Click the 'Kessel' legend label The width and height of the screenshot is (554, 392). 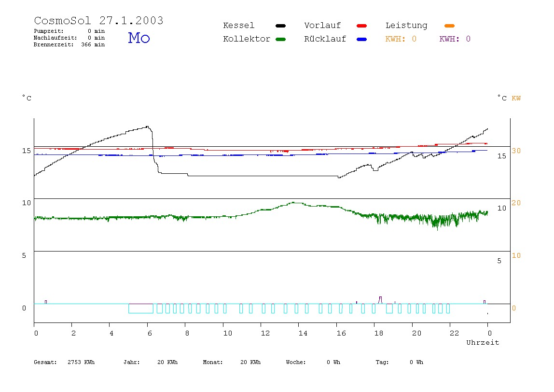coord(238,26)
